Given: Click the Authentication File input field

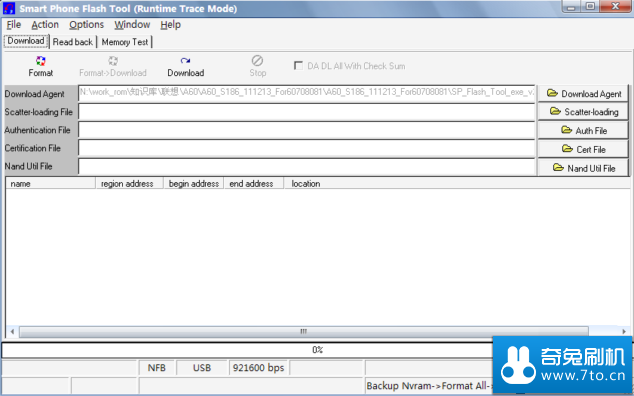Looking at the screenshot, I should pyautogui.click(x=307, y=130).
